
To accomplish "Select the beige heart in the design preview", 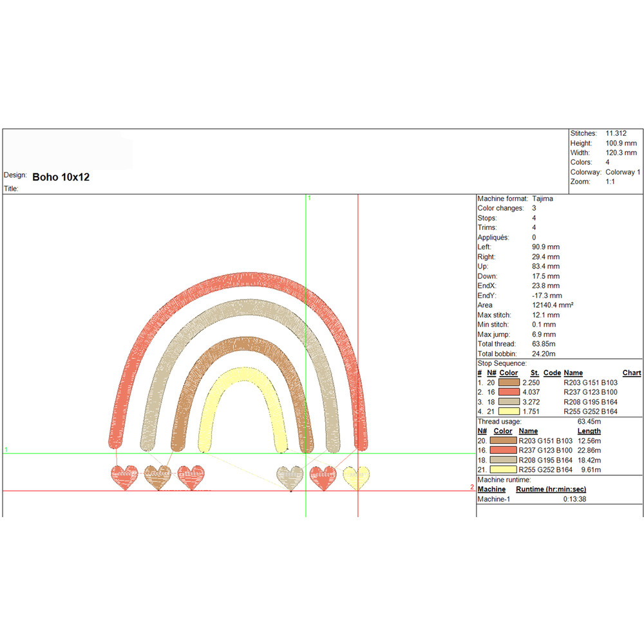I will 290,478.
